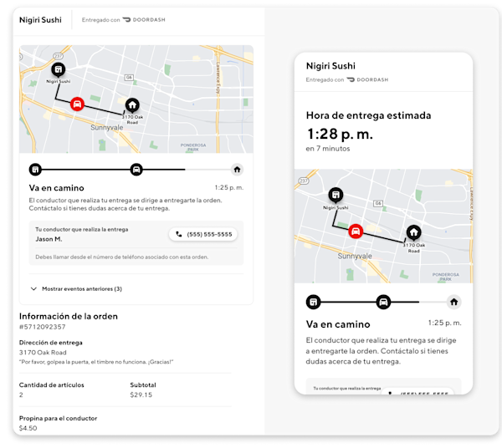The width and height of the screenshot is (502, 448).
Task: Click the mobile delivery progress bar
Action: point(383,302)
